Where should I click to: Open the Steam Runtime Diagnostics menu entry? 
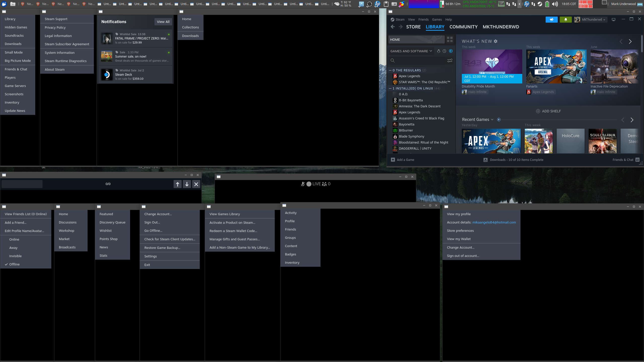(x=66, y=61)
